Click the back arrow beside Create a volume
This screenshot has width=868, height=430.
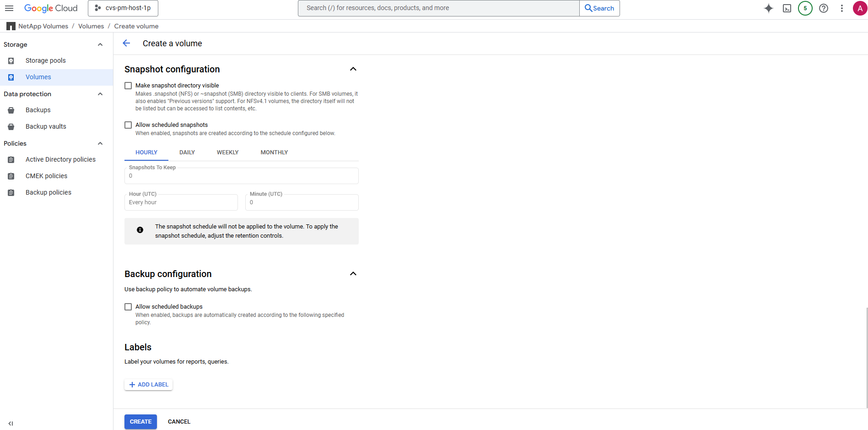point(127,43)
